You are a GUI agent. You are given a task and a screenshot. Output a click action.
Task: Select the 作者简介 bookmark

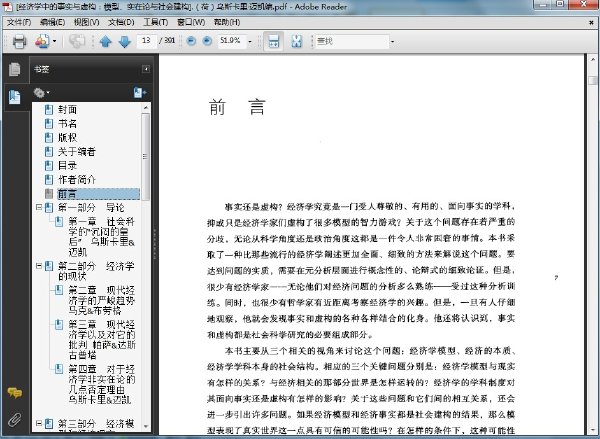click(x=77, y=180)
